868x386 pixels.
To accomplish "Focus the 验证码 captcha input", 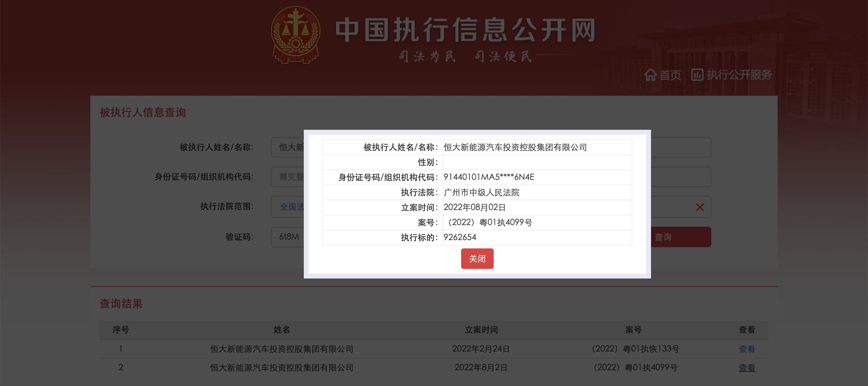I will click(288, 237).
